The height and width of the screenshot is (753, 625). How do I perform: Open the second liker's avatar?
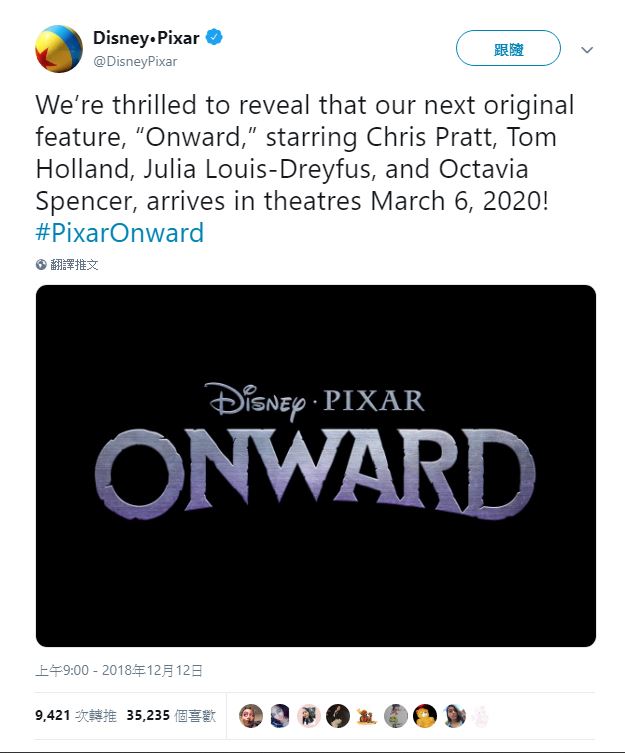coord(280,715)
